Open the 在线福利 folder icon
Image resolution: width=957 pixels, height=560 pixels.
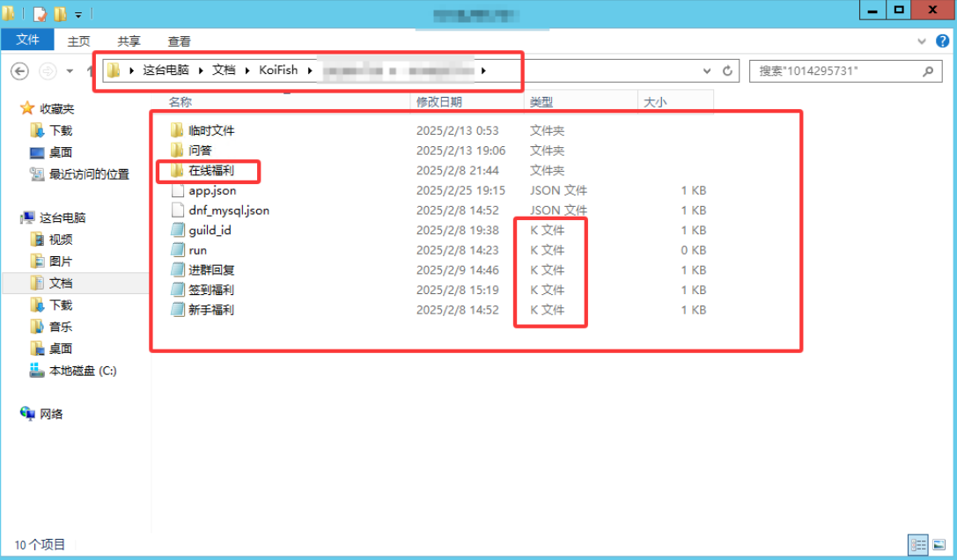(176, 171)
